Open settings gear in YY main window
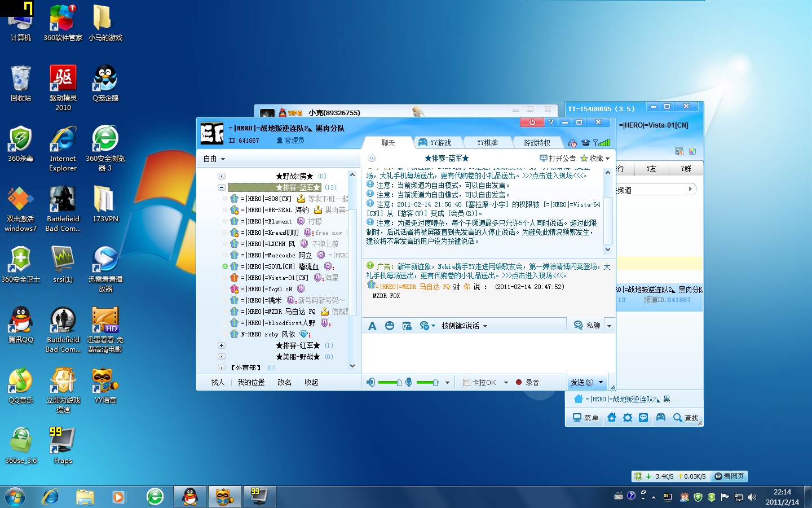Viewport: 812px width, 508px height. click(628, 418)
